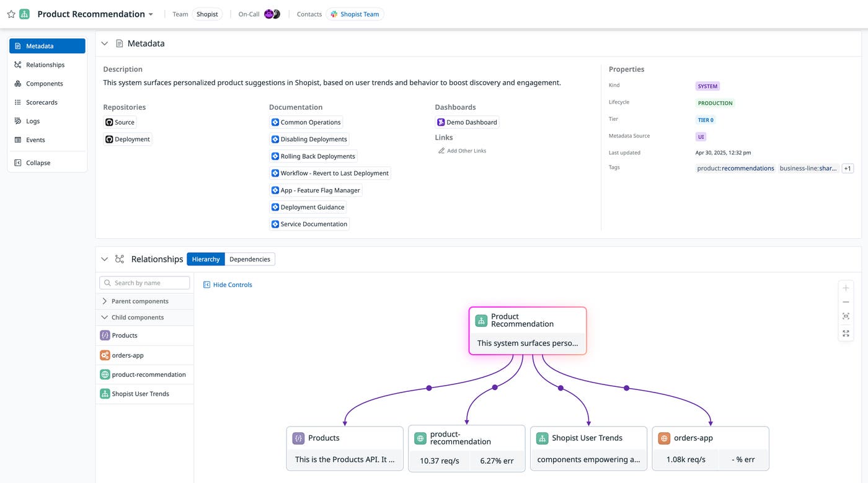Click the Shopist Team Slack contact

tap(355, 14)
